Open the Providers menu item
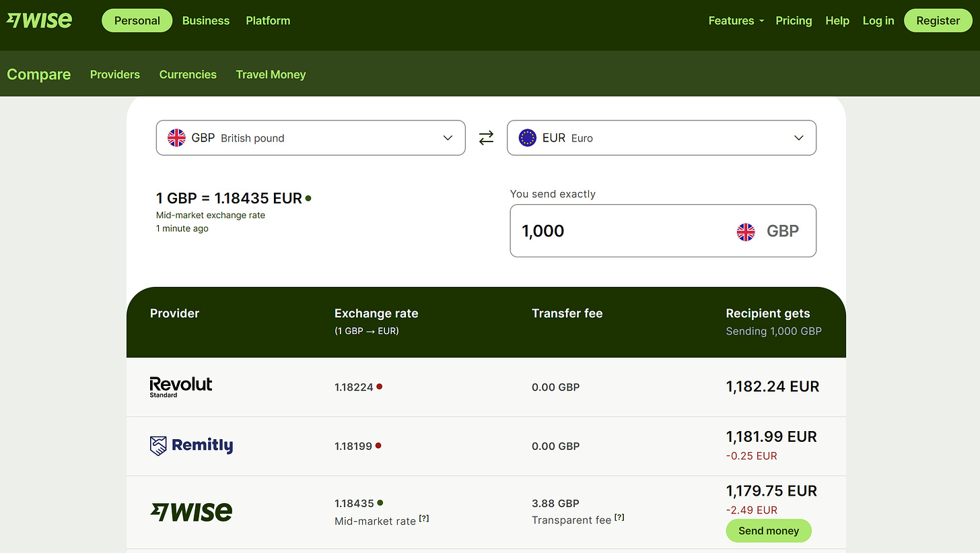980x553 pixels. click(115, 74)
